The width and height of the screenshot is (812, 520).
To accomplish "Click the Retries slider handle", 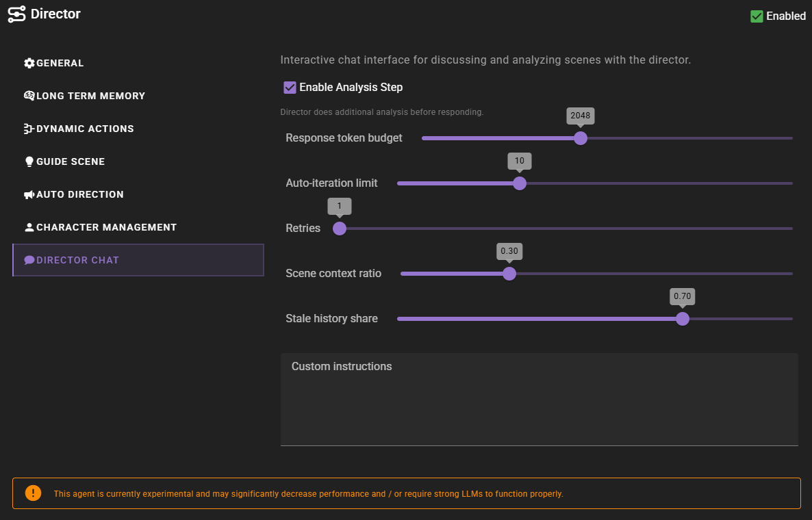I will click(x=339, y=229).
